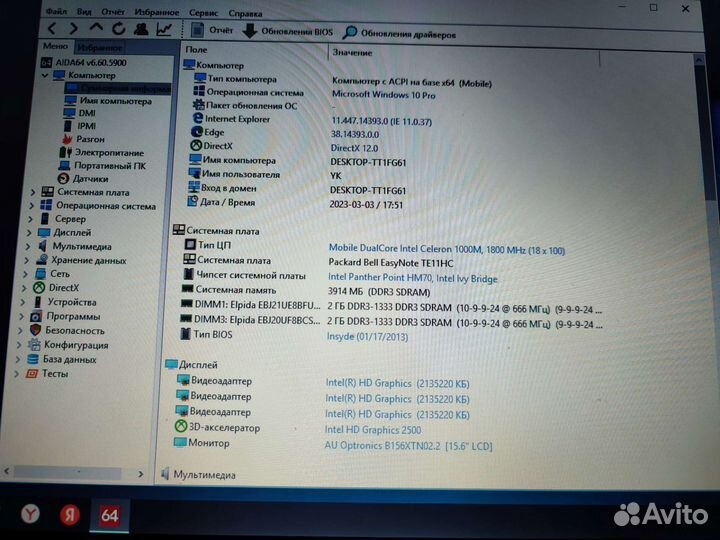The width and height of the screenshot is (720, 540).
Task: Expand the Дисплей tree node
Action: [28, 232]
